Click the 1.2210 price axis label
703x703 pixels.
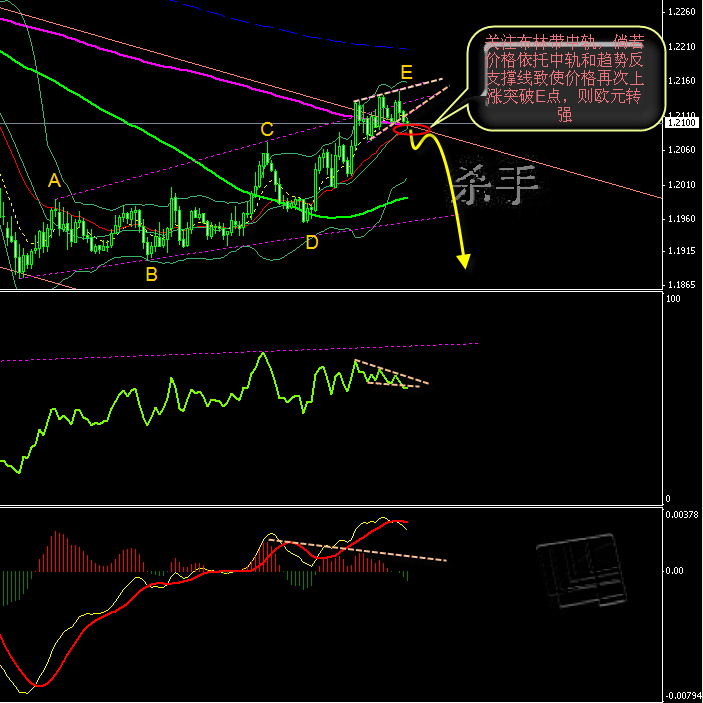tap(681, 47)
